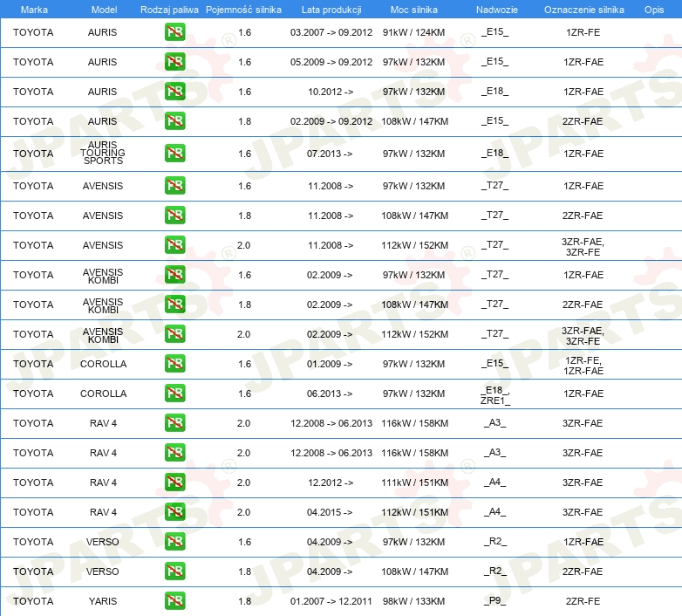Click the fuel icon for Auris 1.8 row

174,121
